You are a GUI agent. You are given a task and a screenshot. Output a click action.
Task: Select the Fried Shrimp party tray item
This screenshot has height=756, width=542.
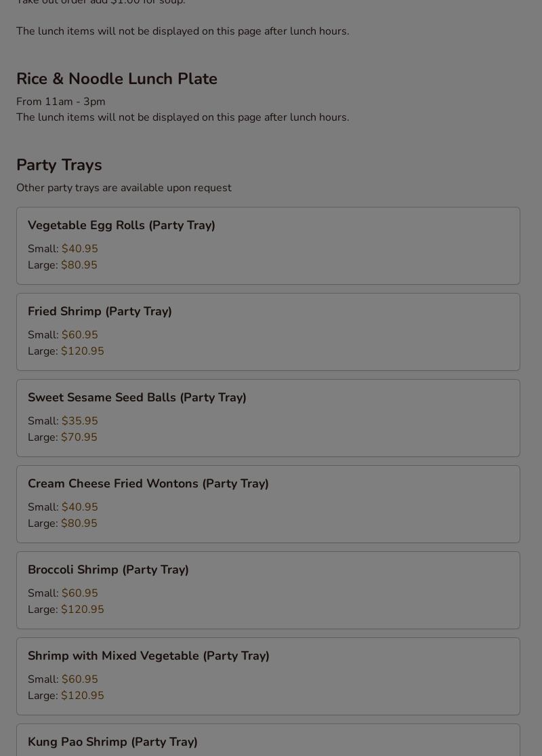point(100,311)
